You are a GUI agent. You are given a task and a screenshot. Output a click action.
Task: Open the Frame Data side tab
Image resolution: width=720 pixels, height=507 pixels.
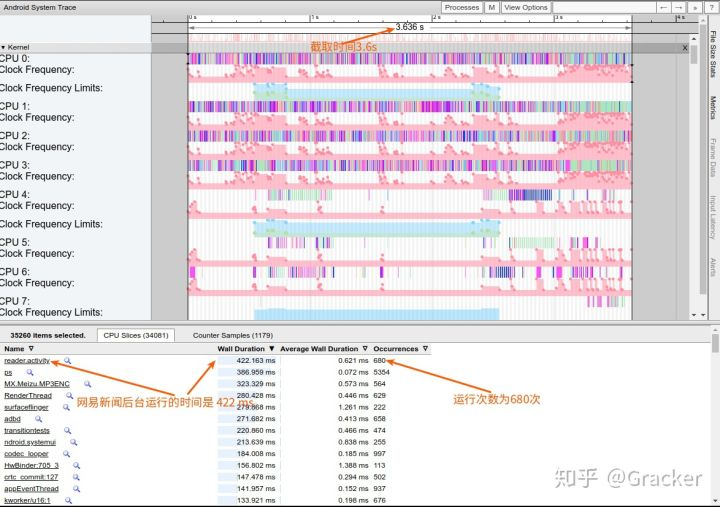pyautogui.click(x=713, y=158)
